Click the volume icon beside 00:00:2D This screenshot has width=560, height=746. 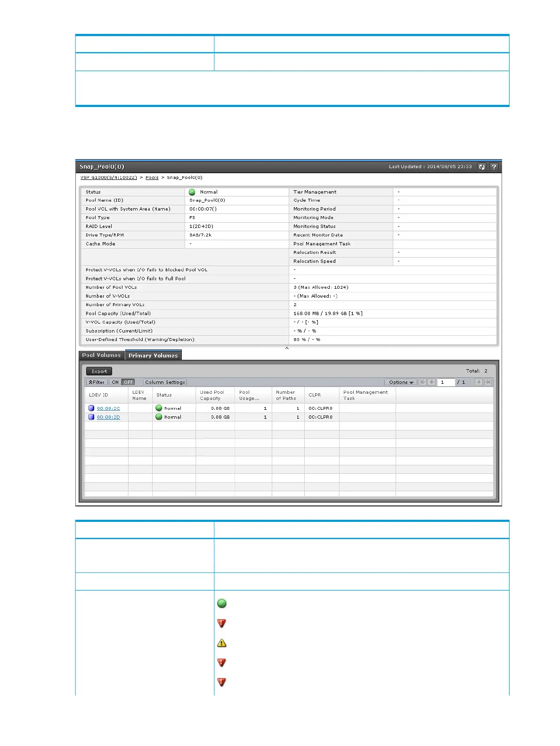(x=91, y=417)
